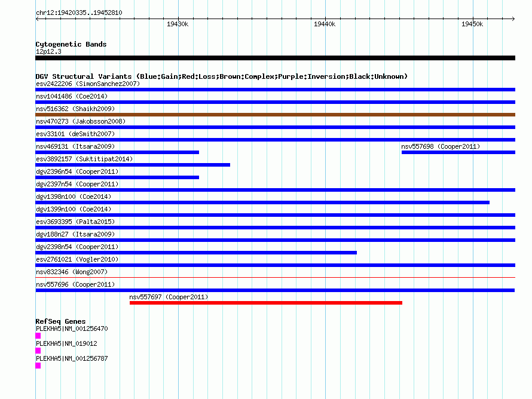Click nsv832346 (Wong2007) label

pyautogui.click(x=72, y=272)
